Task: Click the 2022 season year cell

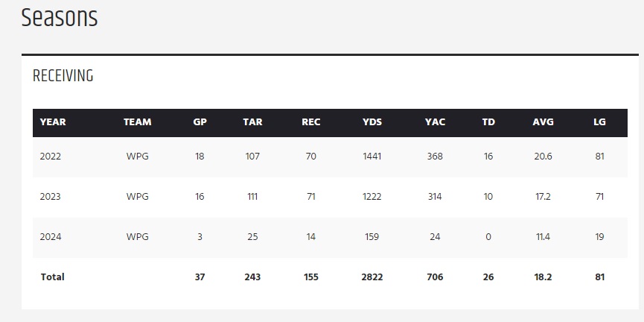Action: (x=51, y=157)
